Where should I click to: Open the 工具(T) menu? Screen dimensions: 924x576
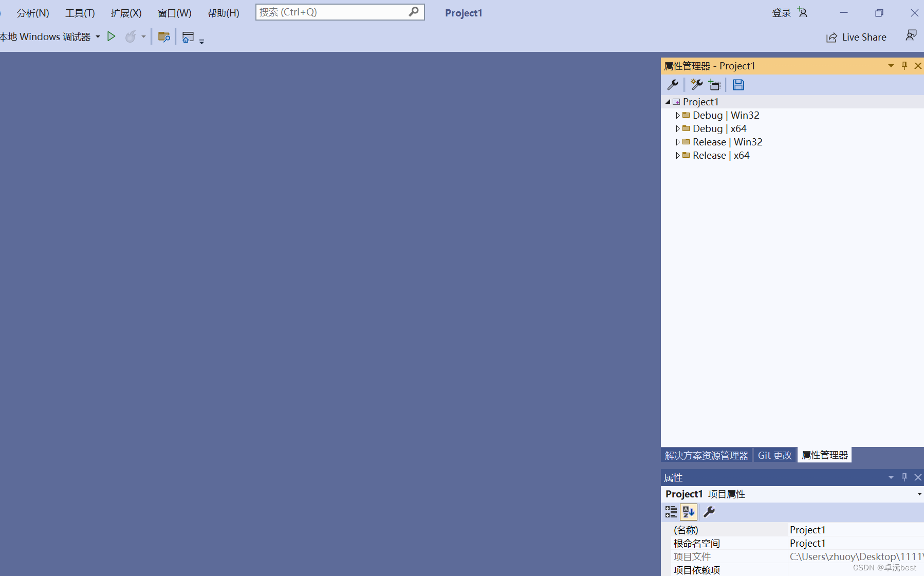click(x=80, y=13)
